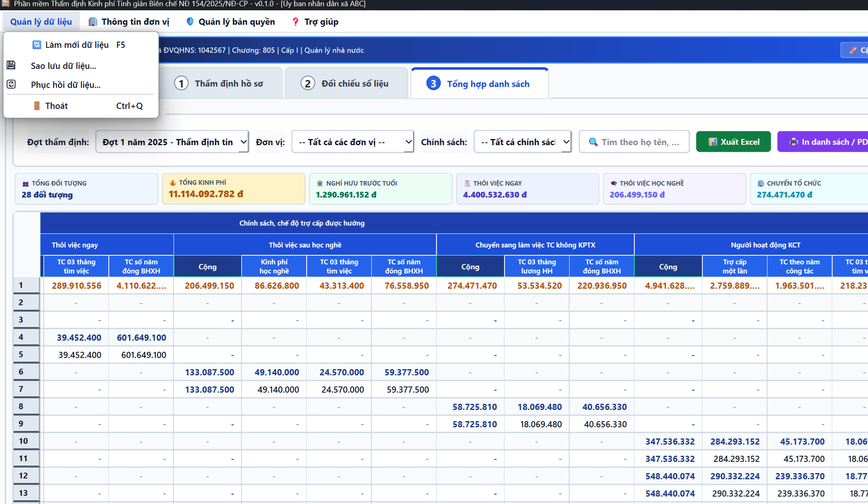The height and width of the screenshot is (504, 868).
Task: Click the step 2 circle of Đối chiếu số liệu
Action: click(308, 83)
